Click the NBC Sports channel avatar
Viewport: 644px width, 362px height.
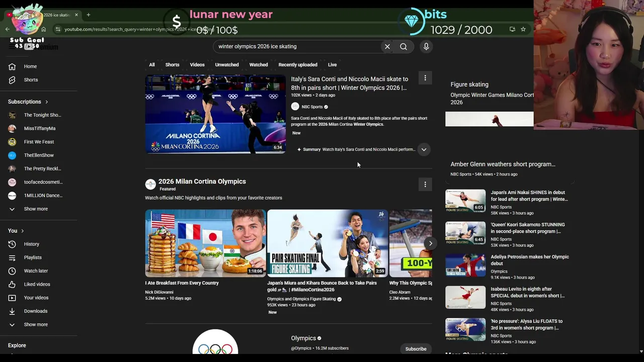pos(295,107)
